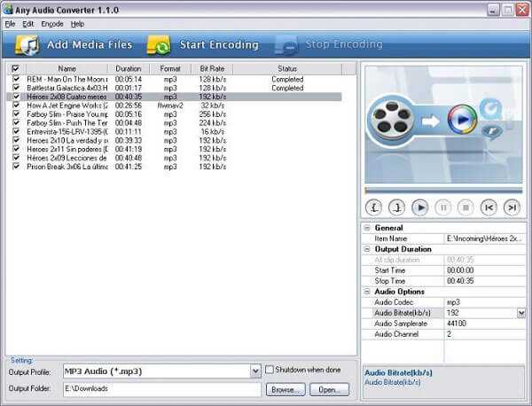Skip to the next track in the preview
532x406 pixels.
tap(512, 207)
